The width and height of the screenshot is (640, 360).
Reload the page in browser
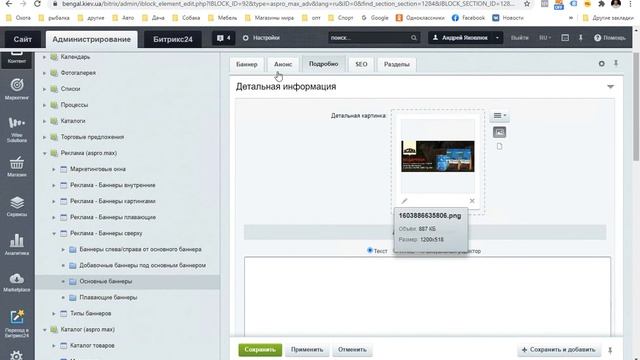click(x=37, y=4)
